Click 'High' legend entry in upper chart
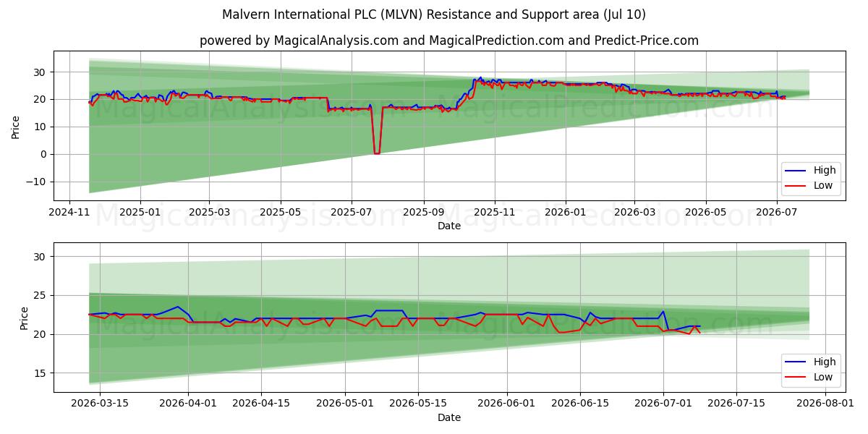Viewport: 868px width, 434px height. coord(824,170)
